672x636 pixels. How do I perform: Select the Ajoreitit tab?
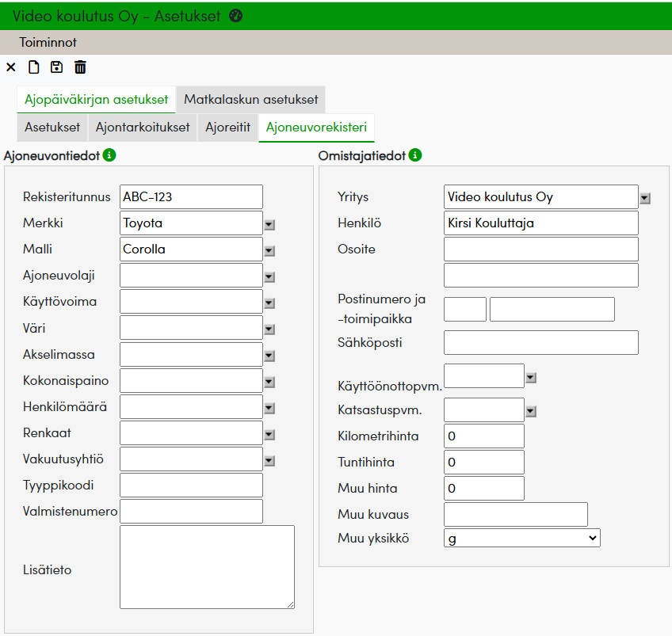[227, 127]
